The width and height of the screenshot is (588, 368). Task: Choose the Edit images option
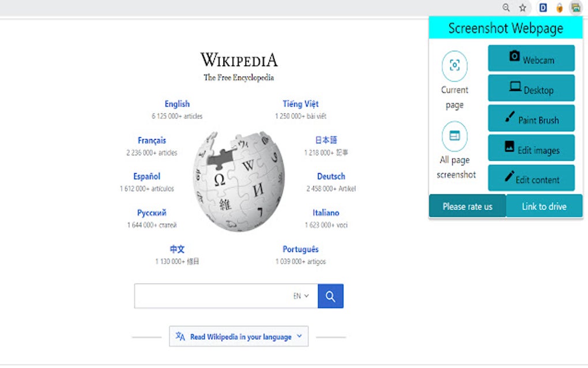531,148
